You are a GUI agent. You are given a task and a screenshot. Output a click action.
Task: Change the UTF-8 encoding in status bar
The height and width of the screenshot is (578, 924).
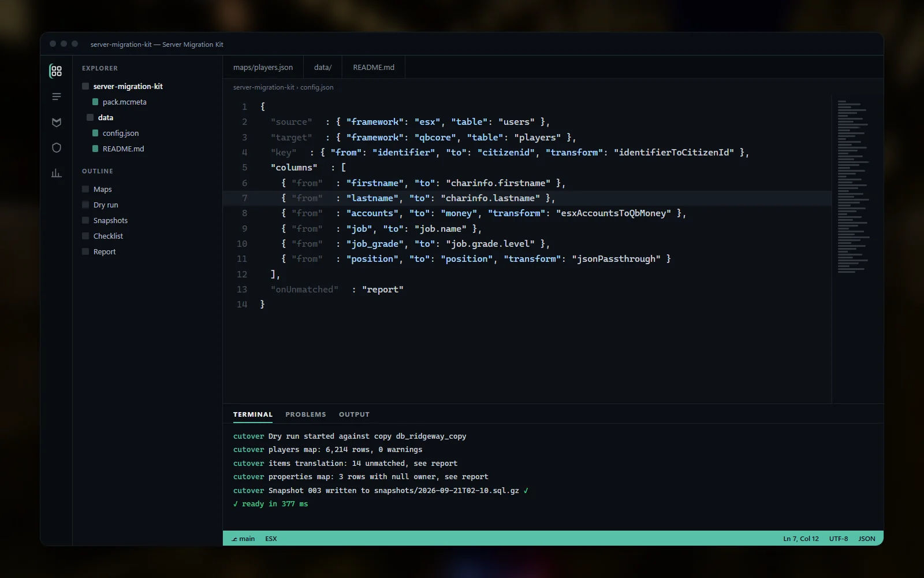(x=839, y=539)
